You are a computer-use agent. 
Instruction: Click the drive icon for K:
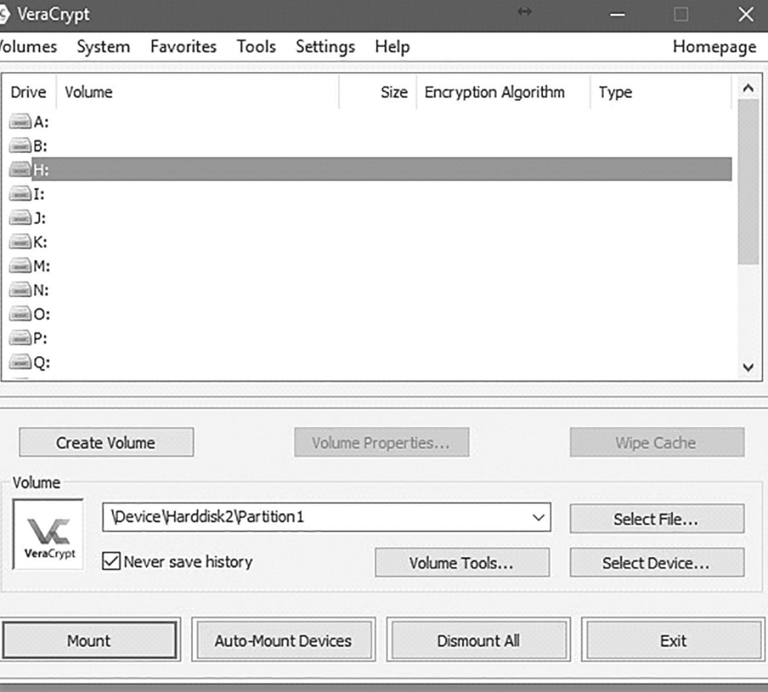pyautogui.click(x=20, y=242)
